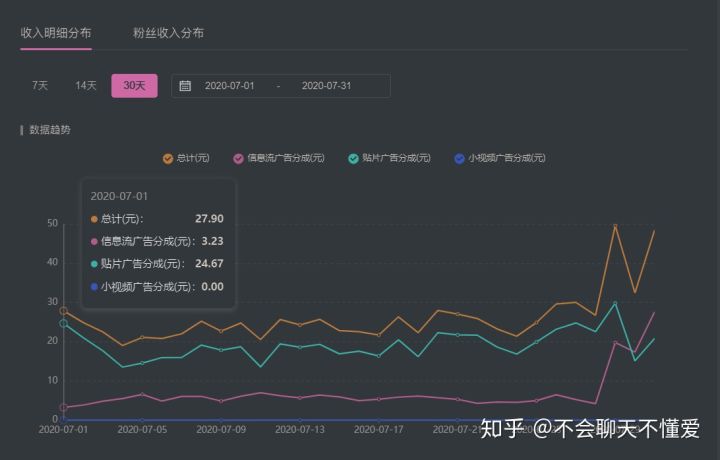Click the orange total data point on 2020-07-01

pyautogui.click(x=64, y=311)
